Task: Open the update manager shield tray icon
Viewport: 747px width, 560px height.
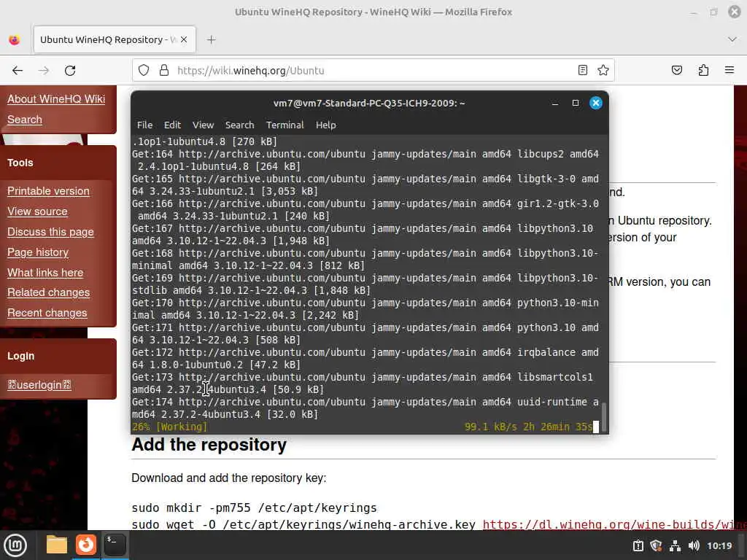Action: tap(656, 545)
